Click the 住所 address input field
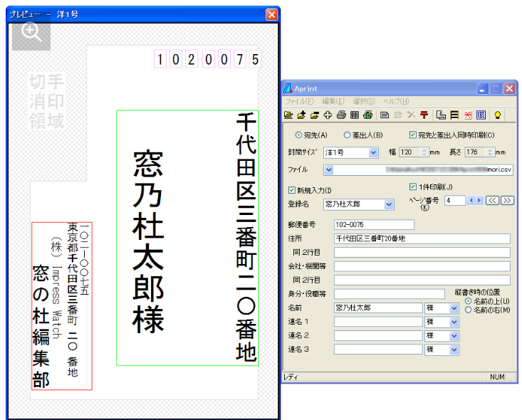Viewport: 522px width, 420px height. (422, 238)
